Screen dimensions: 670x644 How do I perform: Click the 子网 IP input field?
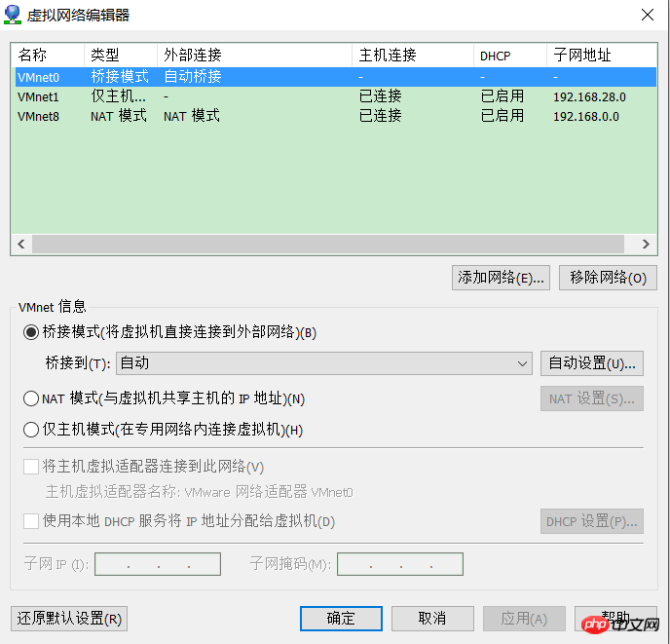coord(158,564)
